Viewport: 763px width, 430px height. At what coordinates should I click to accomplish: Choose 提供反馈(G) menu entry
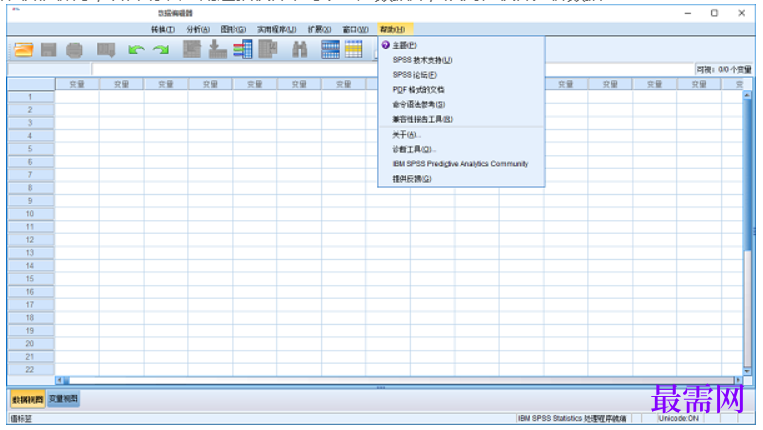click(x=461, y=179)
